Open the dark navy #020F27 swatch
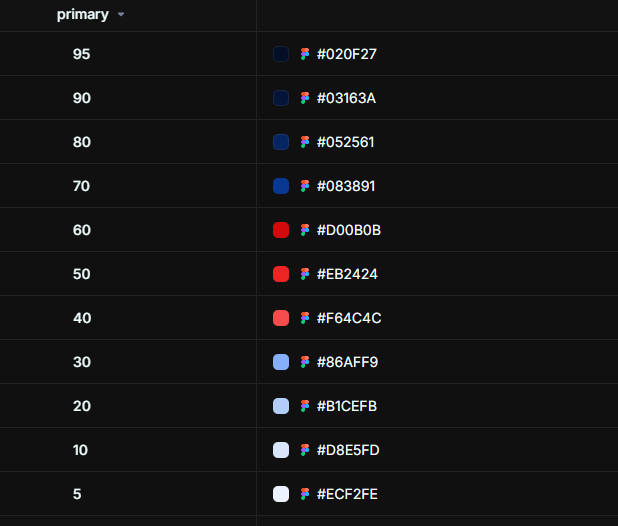Image resolution: width=618 pixels, height=526 pixels. 281,54
